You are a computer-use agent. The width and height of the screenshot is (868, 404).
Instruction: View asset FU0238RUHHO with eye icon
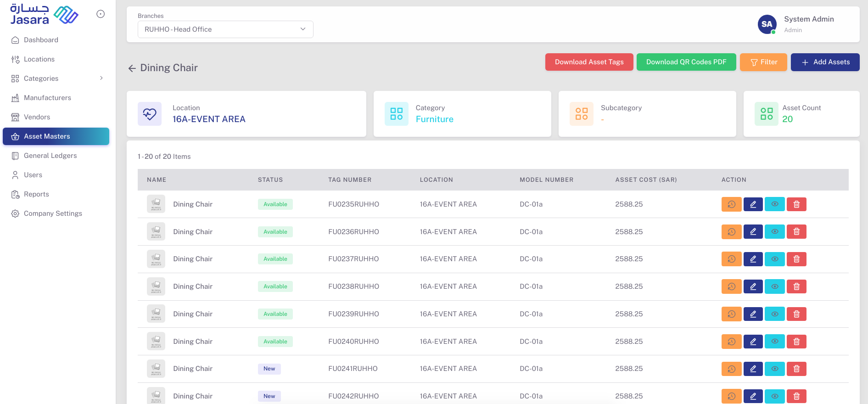pyautogui.click(x=775, y=286)
